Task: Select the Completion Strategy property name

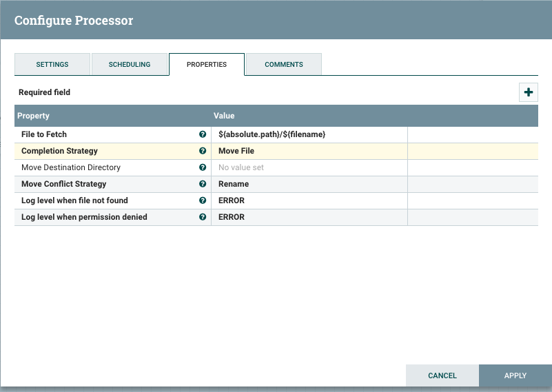Action: tap(59, 151)
